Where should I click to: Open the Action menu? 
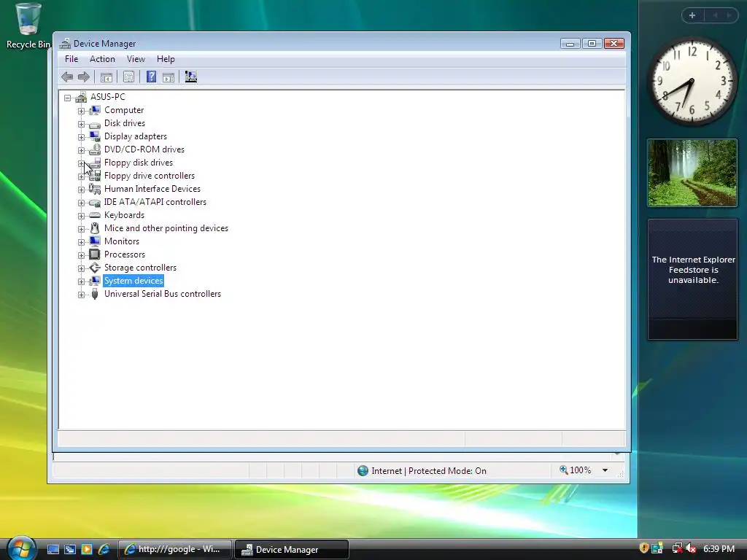click(102, 59)
